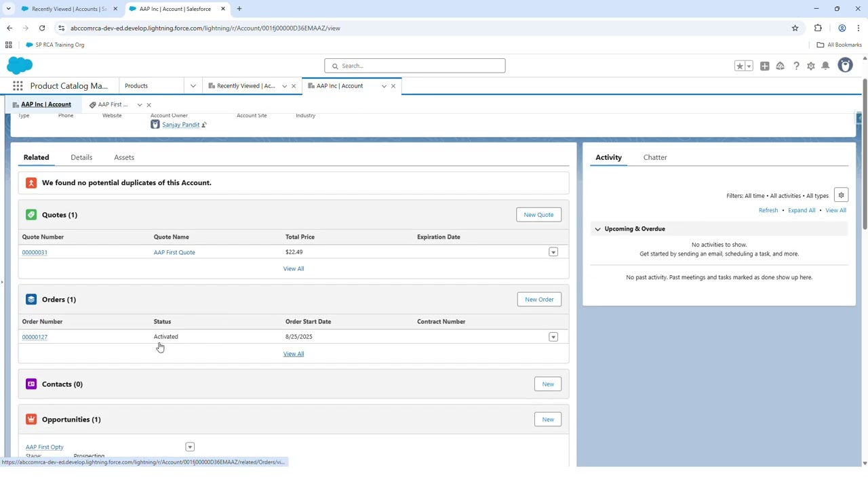This screenshot has height=488, width=868.
Task: Open actions menu for AAP First Opty
Action: pos(190,447)
